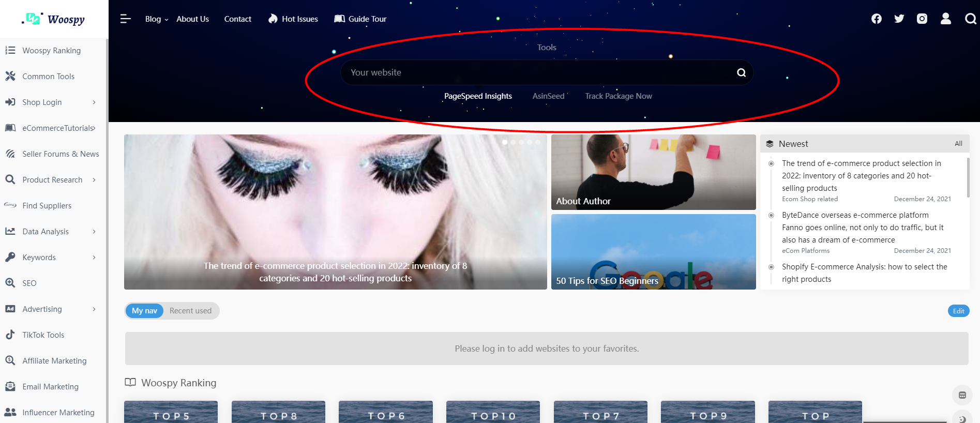The width and height of the screenshot is (980, 423).
Task: Click the Woospy logo
Action: tap(53, 19)
